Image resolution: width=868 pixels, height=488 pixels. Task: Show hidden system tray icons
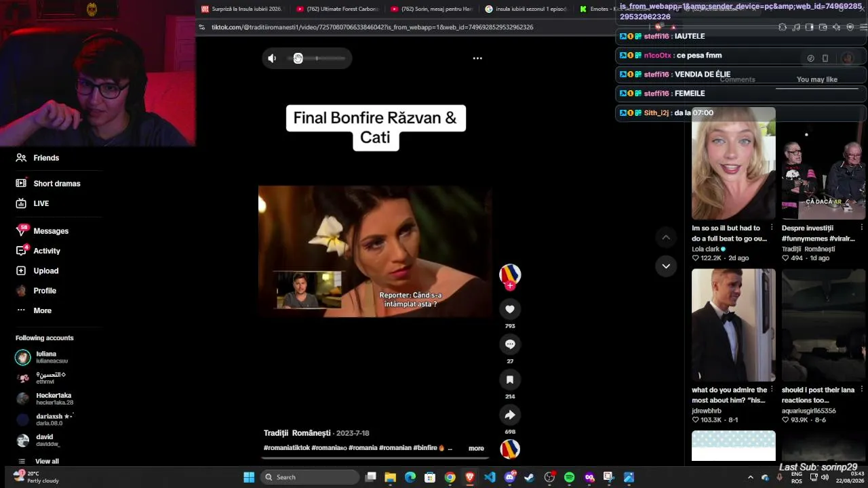click(750, 477)
